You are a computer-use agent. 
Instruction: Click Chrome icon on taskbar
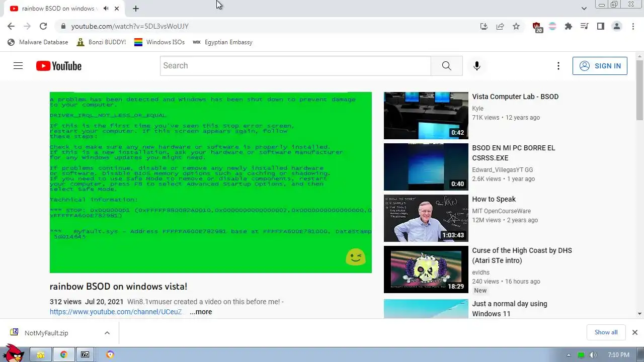tap(64, 354)
